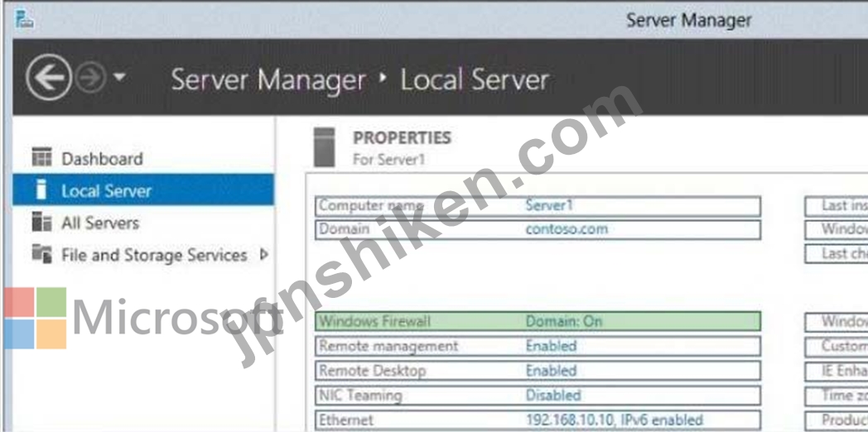Select Dashboard in the navigation pane
868x432 pixels.
(x=103, y=159)
